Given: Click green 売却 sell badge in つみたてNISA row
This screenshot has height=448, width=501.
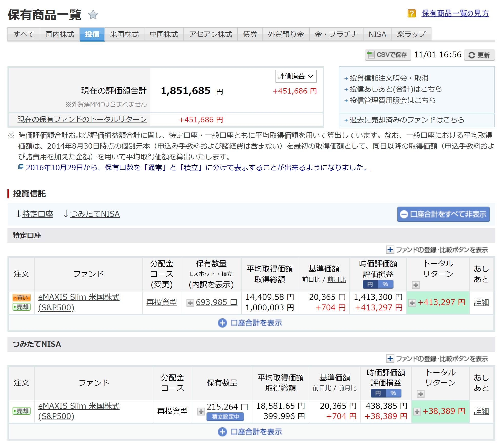Looking at the screenshot, I should pyautogui.click(x=22, y=411).
